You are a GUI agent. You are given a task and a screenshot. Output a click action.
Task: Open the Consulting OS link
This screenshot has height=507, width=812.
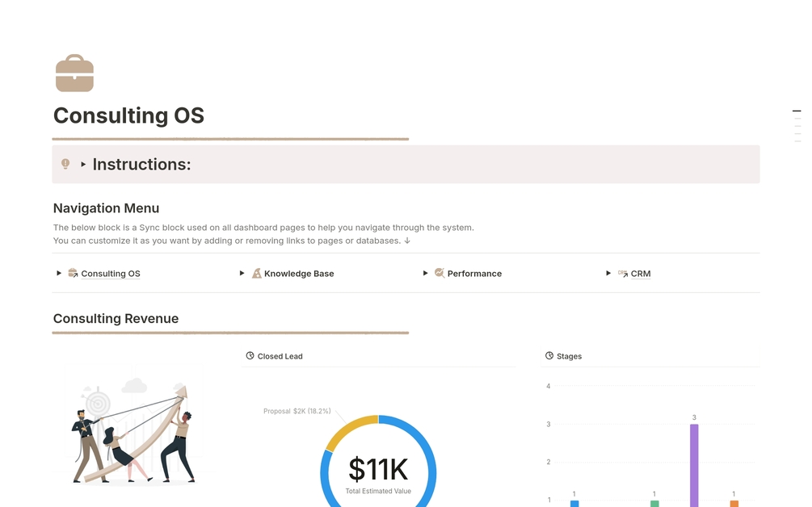point(110,273)
